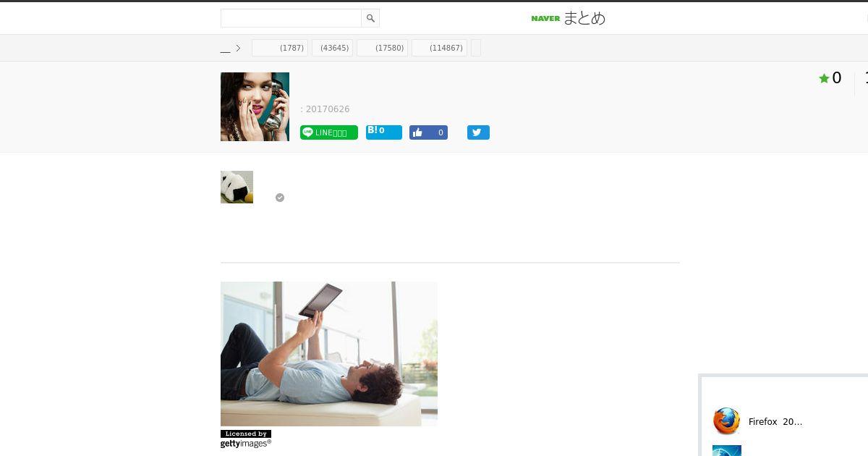The width and height of the screenshot is (868, 456).
Task: Share the article via the LINE button
Action: 329,132
